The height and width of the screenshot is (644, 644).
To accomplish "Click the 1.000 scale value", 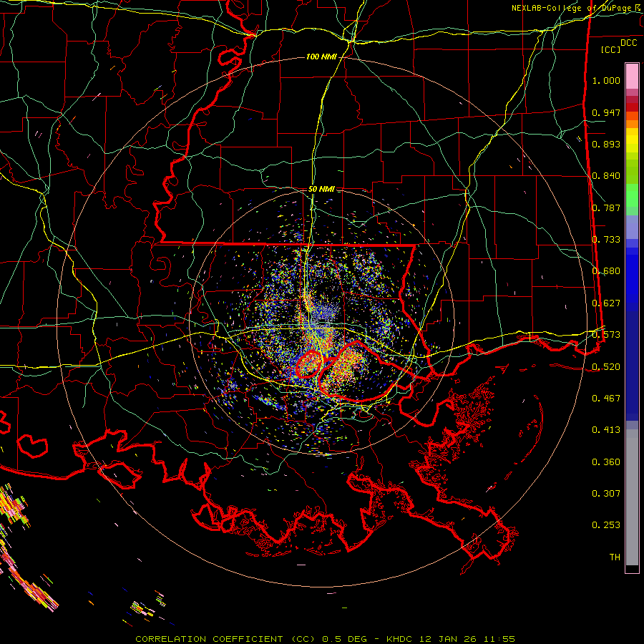I will [606, 81].
